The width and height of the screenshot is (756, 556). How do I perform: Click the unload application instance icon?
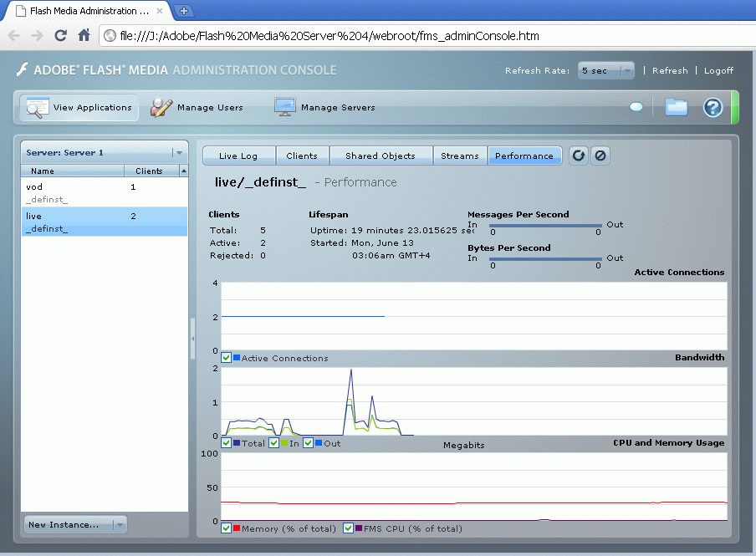[x=600, y=156]
